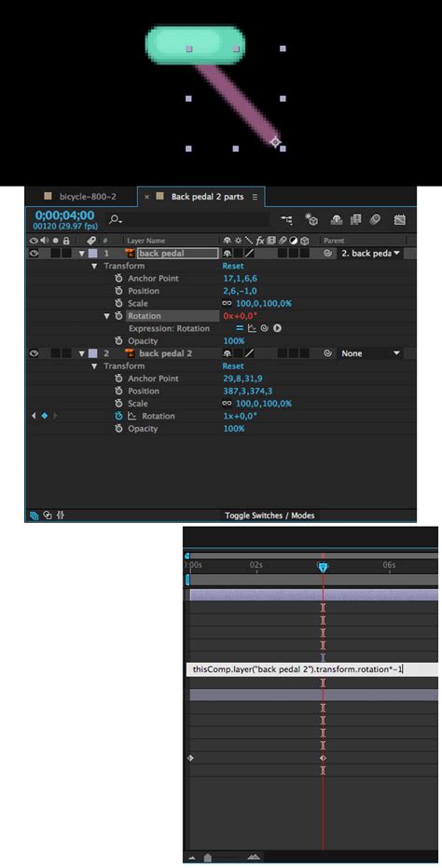Open the expression language menu arrow

pos(277,328)
